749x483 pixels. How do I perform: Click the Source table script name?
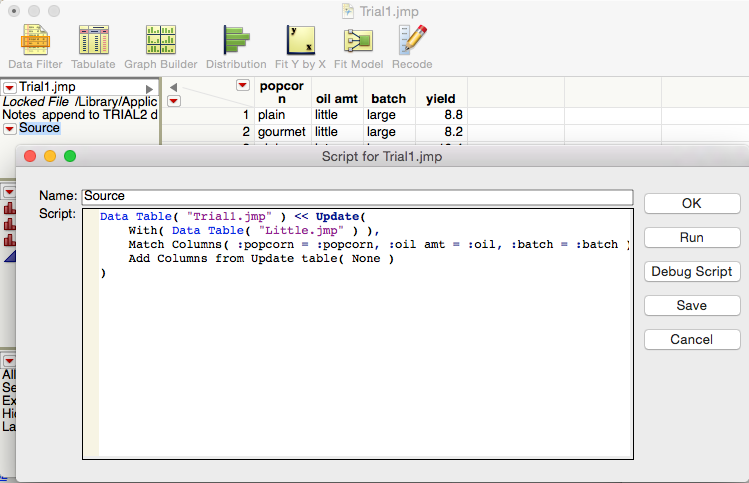(40, 128)
